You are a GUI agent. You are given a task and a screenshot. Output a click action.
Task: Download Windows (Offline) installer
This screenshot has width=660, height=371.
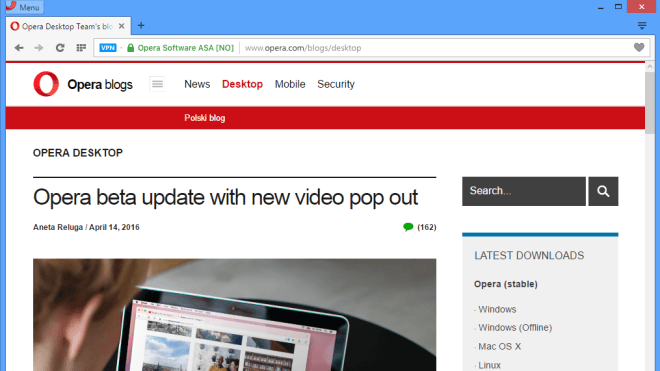tap(515, 328)
